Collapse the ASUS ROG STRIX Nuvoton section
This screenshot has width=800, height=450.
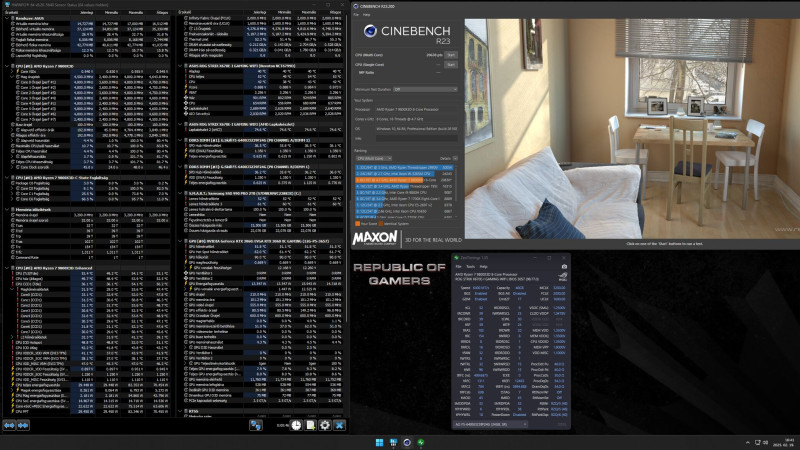181,66
